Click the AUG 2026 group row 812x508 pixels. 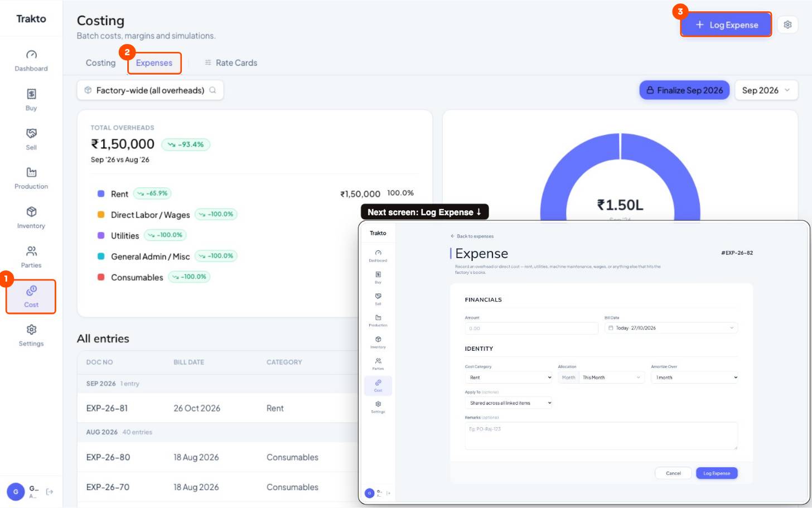(x=217, y=432)
